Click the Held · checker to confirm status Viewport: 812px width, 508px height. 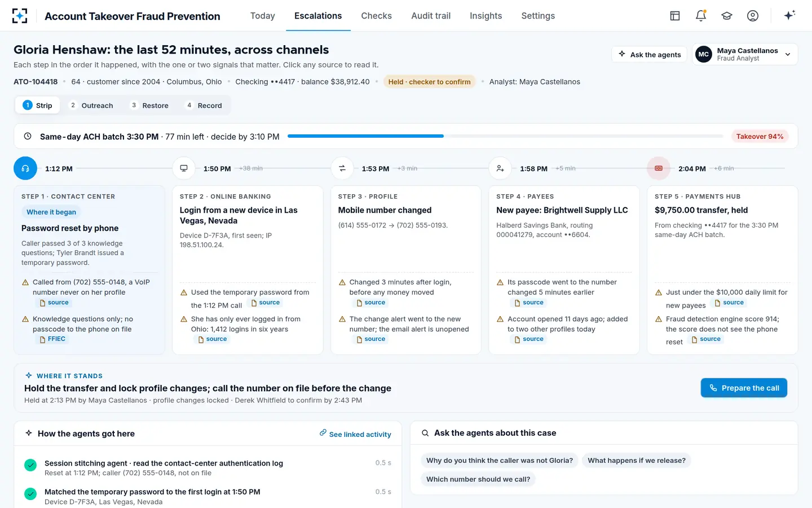click(429, 82)
